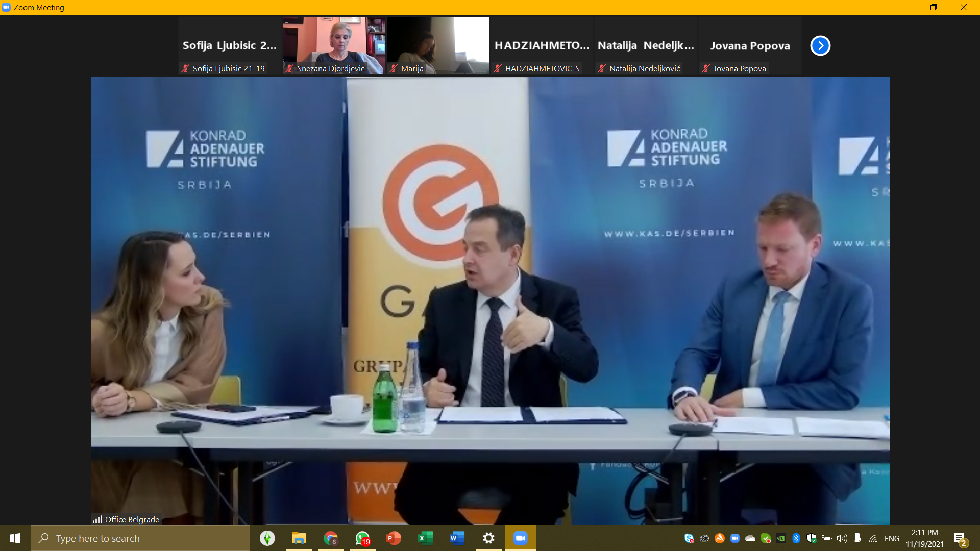980x551 pixels.
Task: Open Excel from the taskbar
Action: [425, 538]
